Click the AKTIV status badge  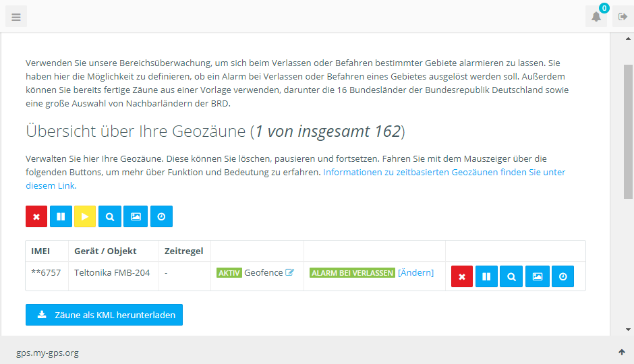[229, 273]
